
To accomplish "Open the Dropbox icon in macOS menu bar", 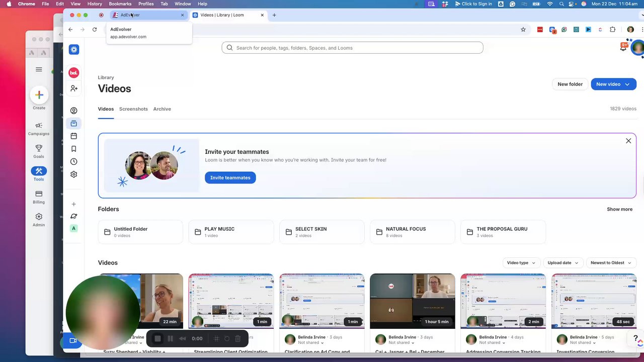I will (x=445, y=4).
